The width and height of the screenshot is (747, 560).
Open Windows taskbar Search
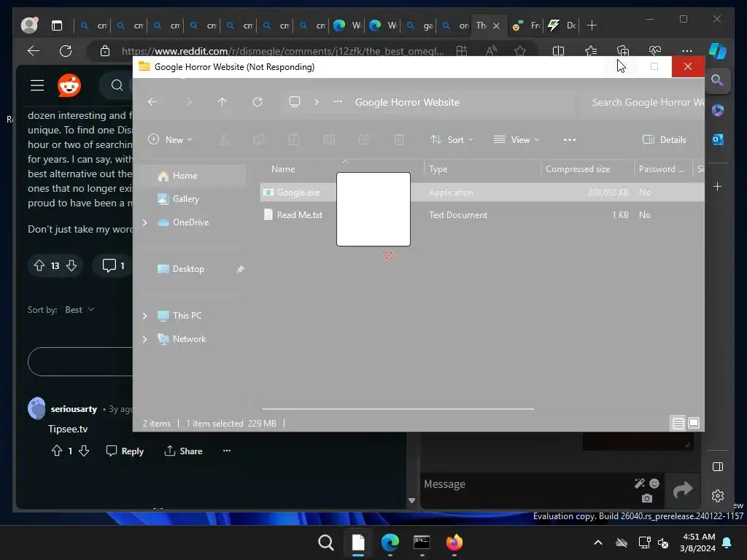326,542
